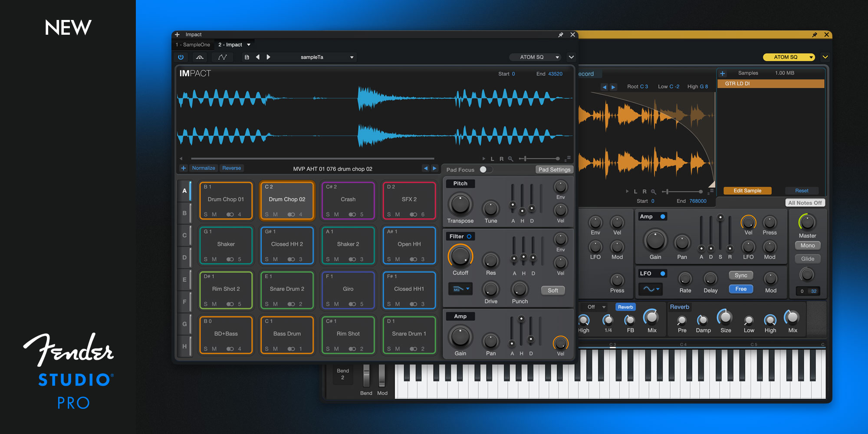Open the LFO waveform shape dropdown
The image size is (868, 434).
click(x=651, y=289)
